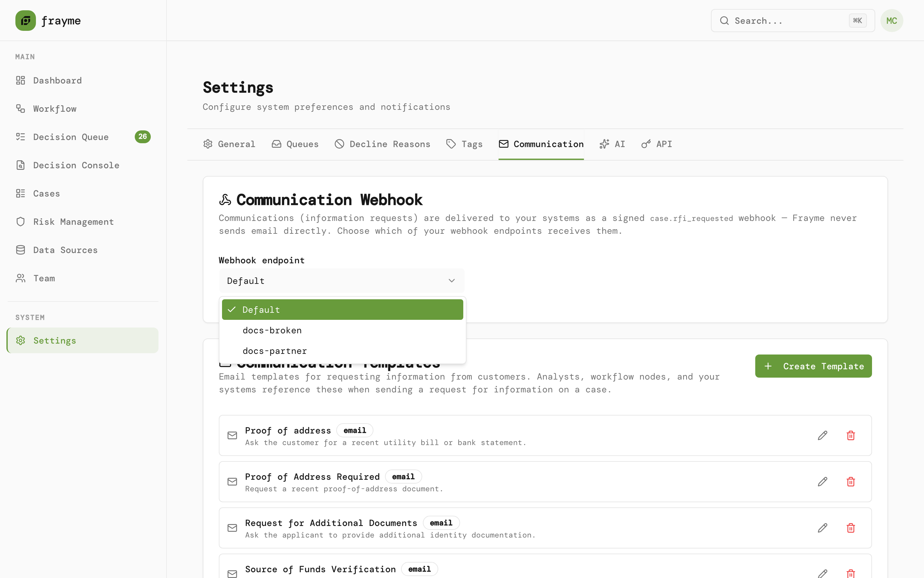Choose docs-partner webhook endpoint
The width and height of the screenshot is (924, 578).
click(343, 351)
